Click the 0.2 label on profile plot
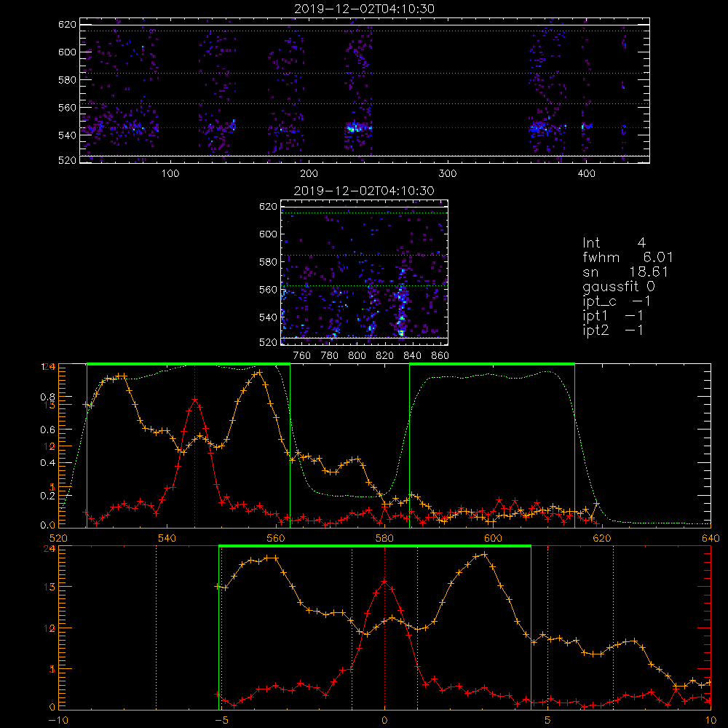This screenshot has width=728, height=728. click(47, 495)
